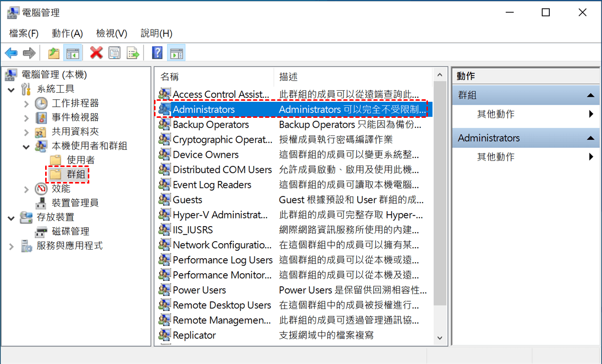This screenshot has width=602, height=364.
Task: Click the 工作排程器 clock icon
Action: 41,103
